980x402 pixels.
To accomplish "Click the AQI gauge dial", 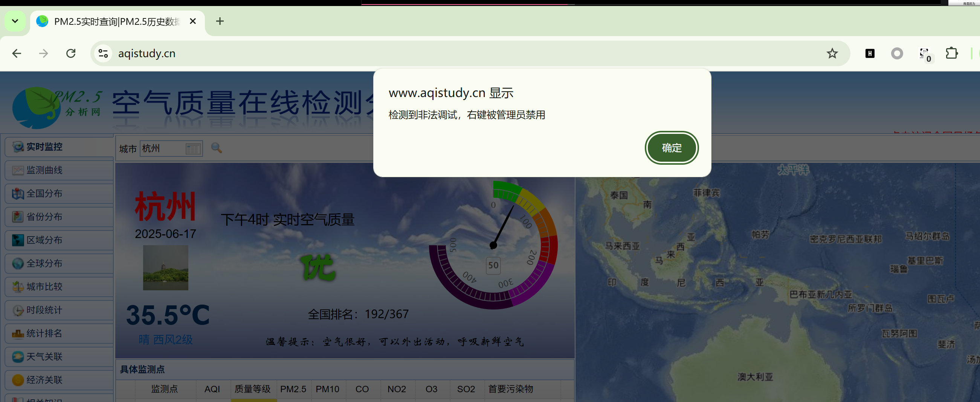I will tap(493, 246).
